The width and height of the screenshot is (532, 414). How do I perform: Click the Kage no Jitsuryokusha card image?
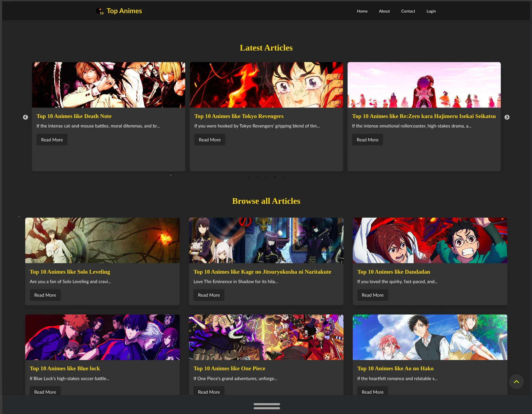[266, 240]
